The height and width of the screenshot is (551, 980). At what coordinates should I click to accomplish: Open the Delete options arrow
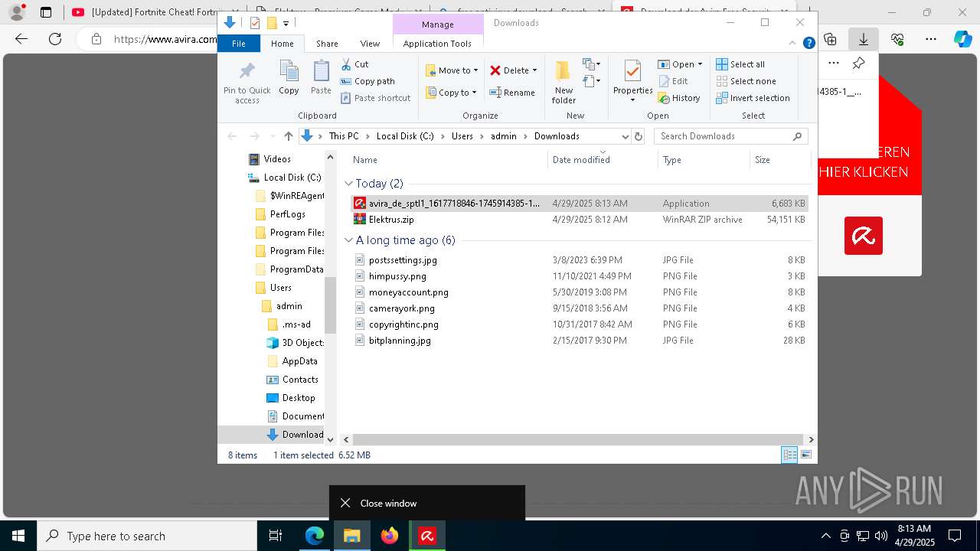coord(534,70)
